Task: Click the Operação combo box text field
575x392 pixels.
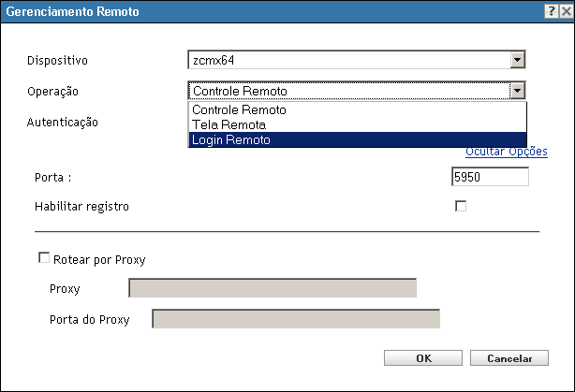Action: point(348,91)
